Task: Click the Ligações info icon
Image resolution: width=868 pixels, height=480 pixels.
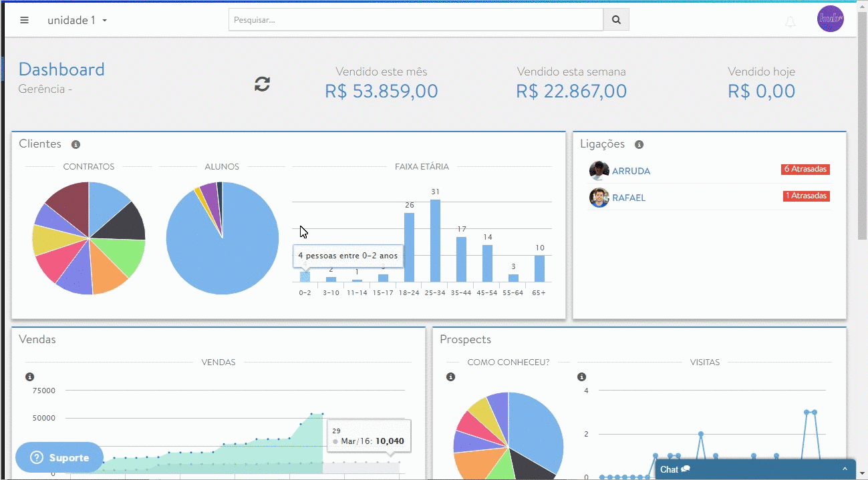Action: pos(639,145)
